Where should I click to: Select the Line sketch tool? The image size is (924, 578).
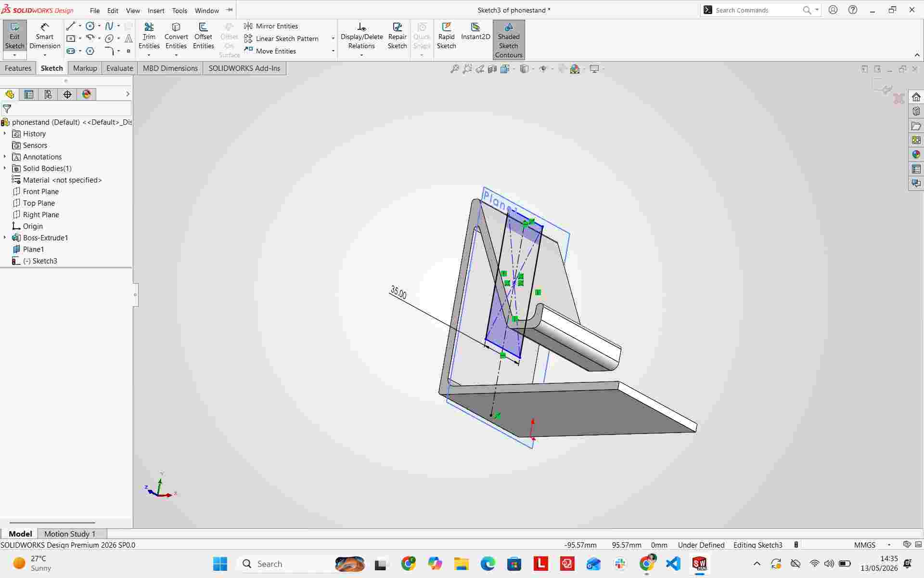point(71,26)
